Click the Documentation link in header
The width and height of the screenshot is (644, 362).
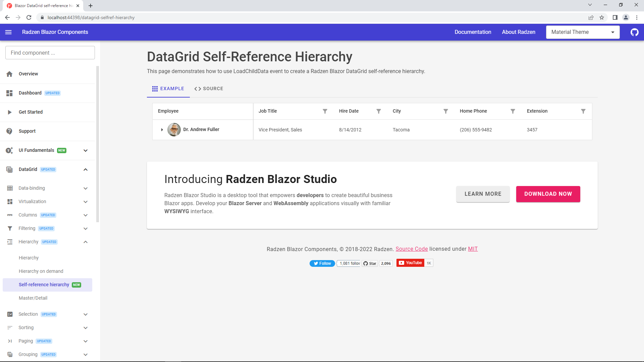(473, 32)
